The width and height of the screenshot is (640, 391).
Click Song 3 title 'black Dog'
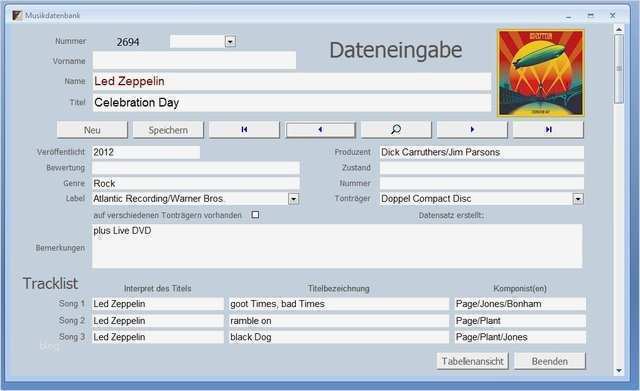click(339, 337)
